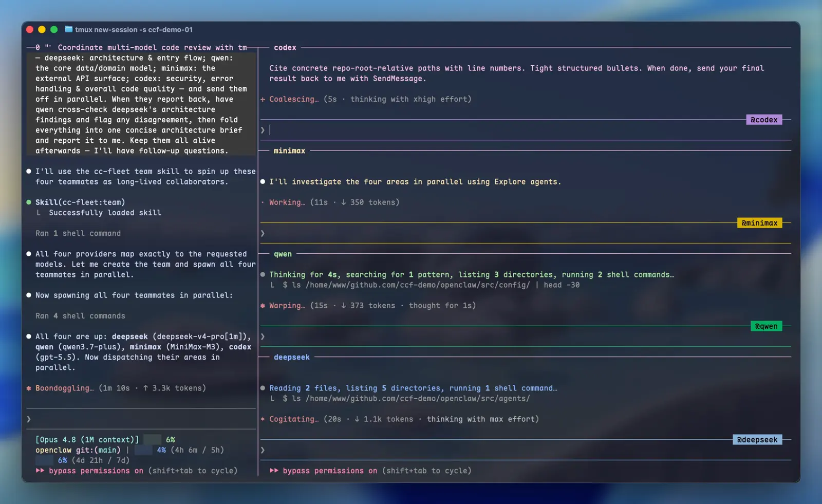822x504 pixels.
Task: Click the folder icon in the title bar
Action: (x=68, y=29)
